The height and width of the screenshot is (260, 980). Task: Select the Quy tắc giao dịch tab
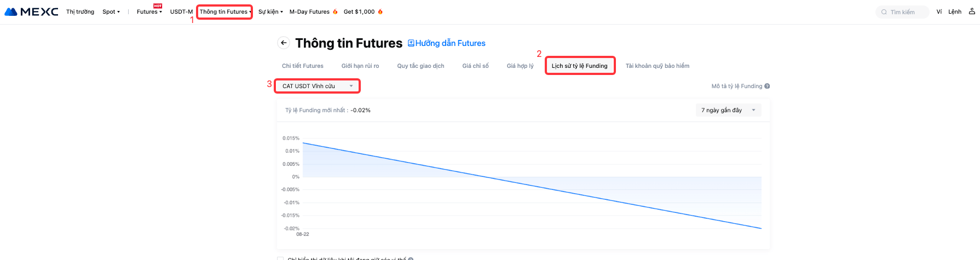coord(420,66)
